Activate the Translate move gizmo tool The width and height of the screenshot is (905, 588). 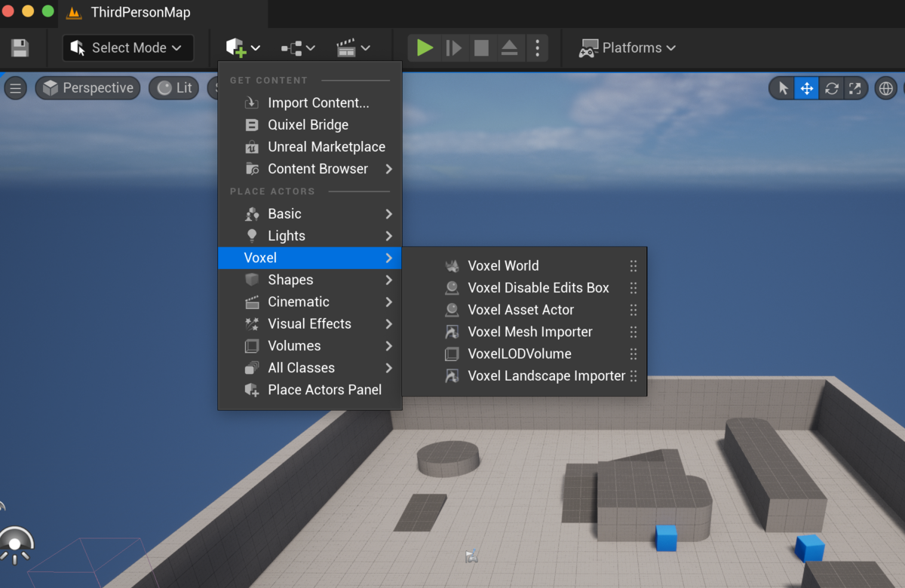[x=807, y=88]
